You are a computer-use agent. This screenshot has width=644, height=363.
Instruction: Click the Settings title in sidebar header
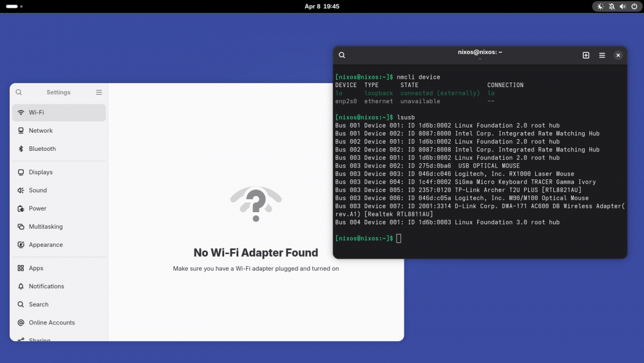59,92
